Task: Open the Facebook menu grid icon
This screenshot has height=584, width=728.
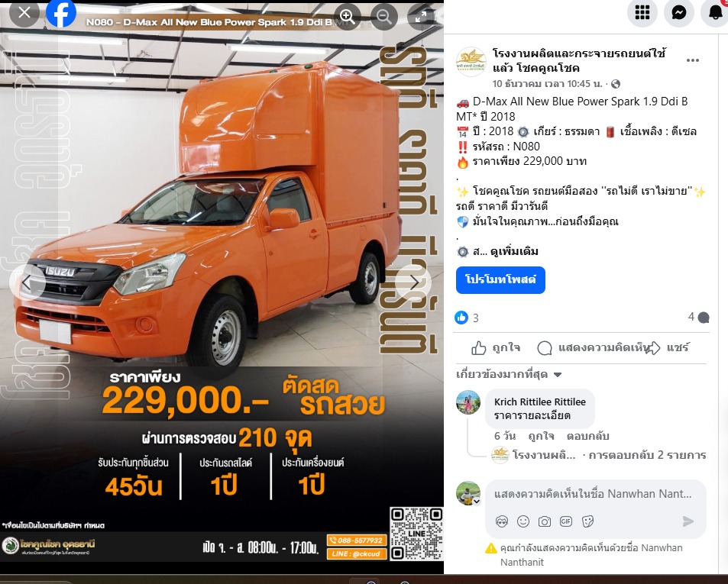Action: pos(642,13)
